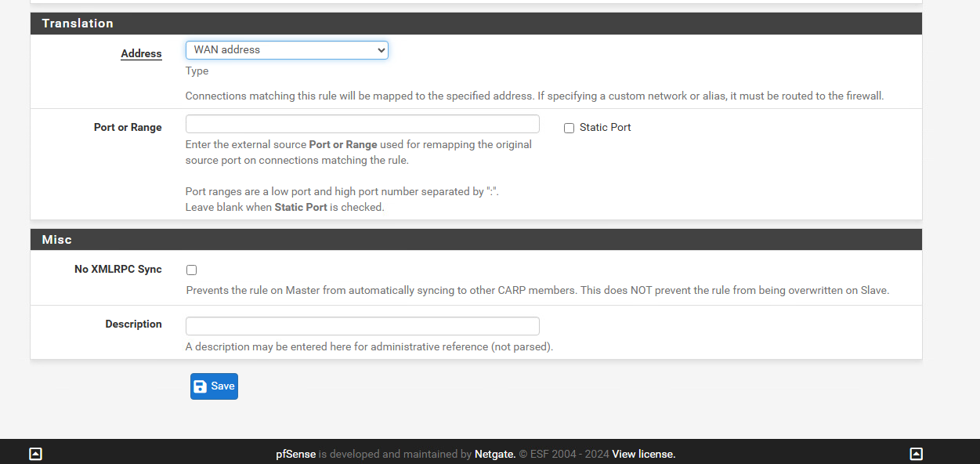Follow the Netgate link in the footer
This screenshot has width=980, height=464.
pyautogui.click(x=495, y=454)
